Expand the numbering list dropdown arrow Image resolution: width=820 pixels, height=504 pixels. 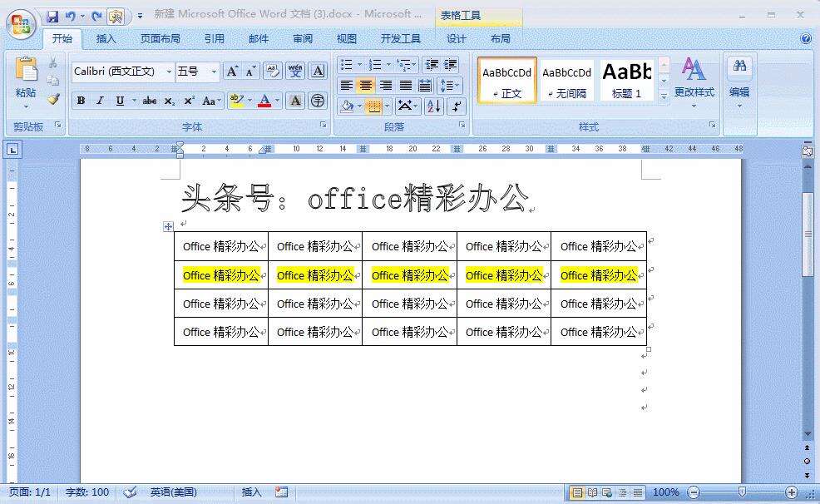pyautogui.click(x=388, y=64)
